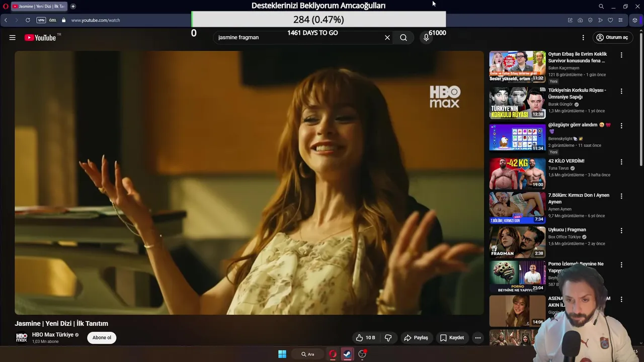Dislike the video with thumbs-down
Screen dimensions: 644x362
coord(388,338)
